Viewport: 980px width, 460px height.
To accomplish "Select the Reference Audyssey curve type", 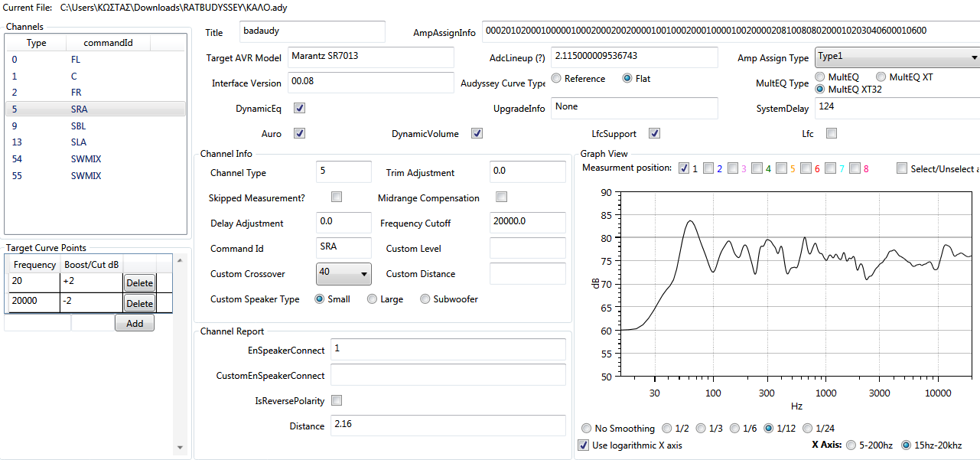I will tap(556, 79).
